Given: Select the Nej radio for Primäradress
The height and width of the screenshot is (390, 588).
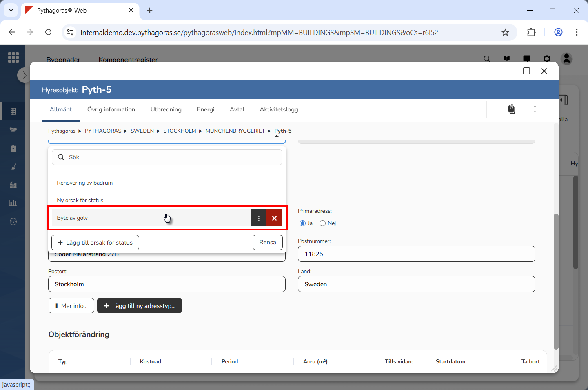Looking at the screenshot, I should tap(322, 223).
